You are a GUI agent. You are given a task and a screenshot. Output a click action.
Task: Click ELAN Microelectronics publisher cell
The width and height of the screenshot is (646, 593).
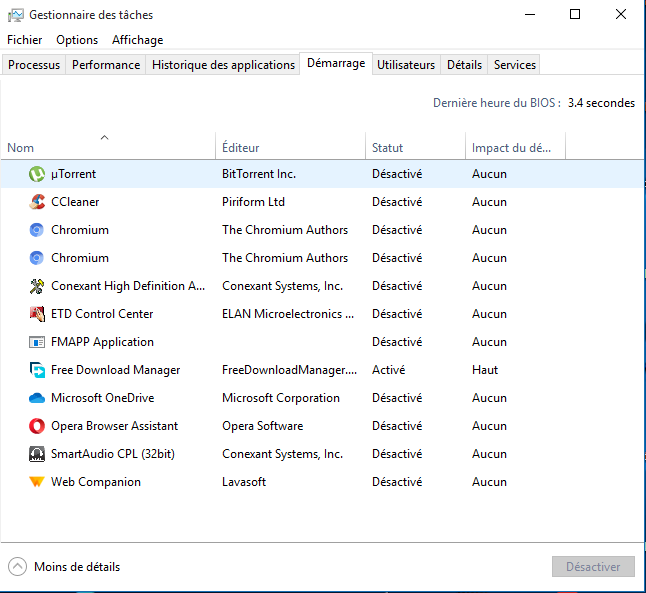coord(288,314)
